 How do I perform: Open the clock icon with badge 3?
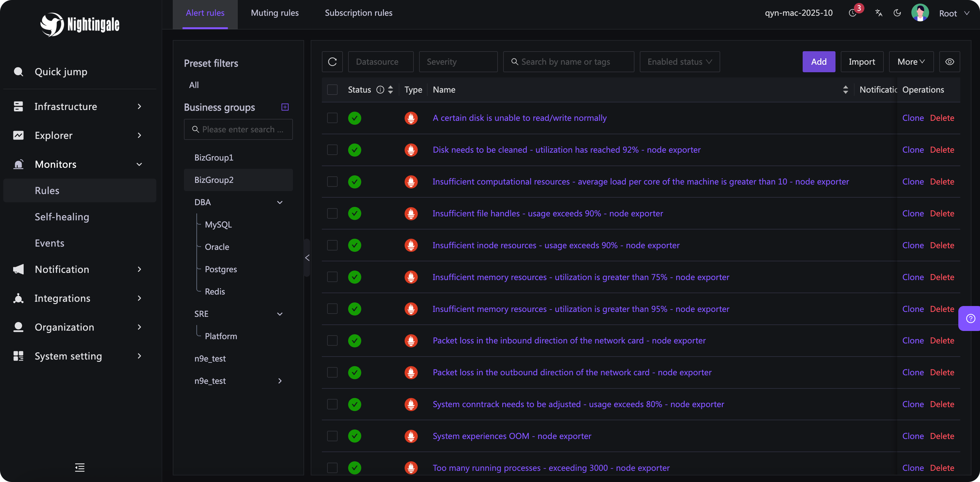click(x=853, y=13)
